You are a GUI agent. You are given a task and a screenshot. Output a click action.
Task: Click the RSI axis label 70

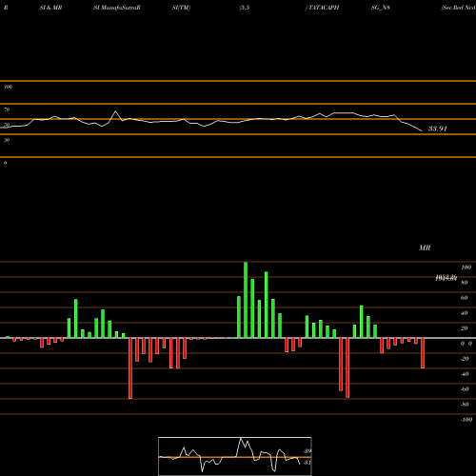point(7,109)
